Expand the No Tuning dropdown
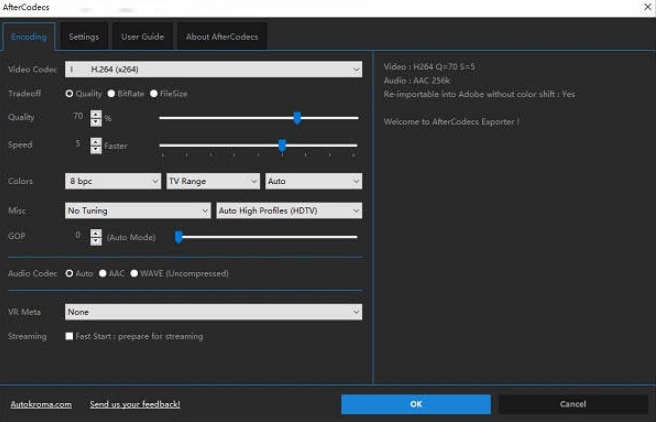Viewport: 656px width, 422px height. click(138, 211)
